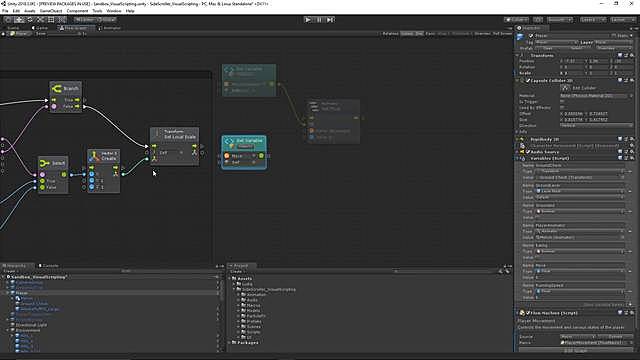
Task: Click the Pause button in the toolbar
Action: click(x=319, y=20)
